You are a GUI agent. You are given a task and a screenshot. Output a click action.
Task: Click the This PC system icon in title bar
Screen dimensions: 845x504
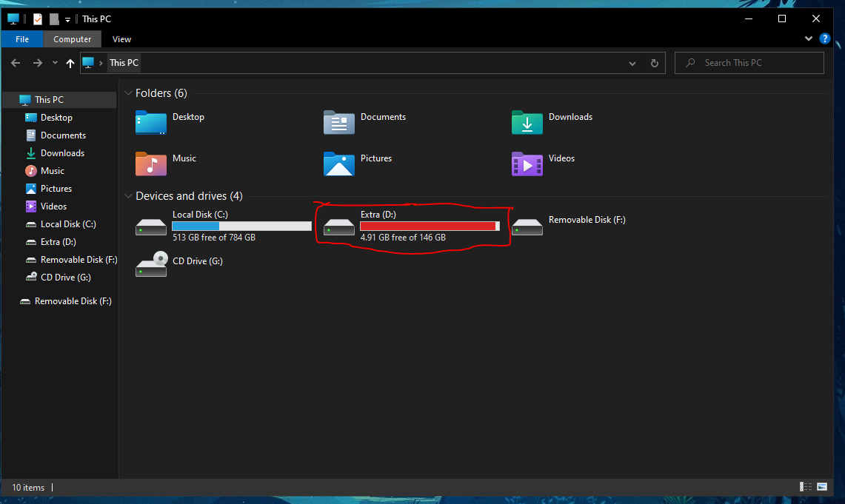point(13,19)
